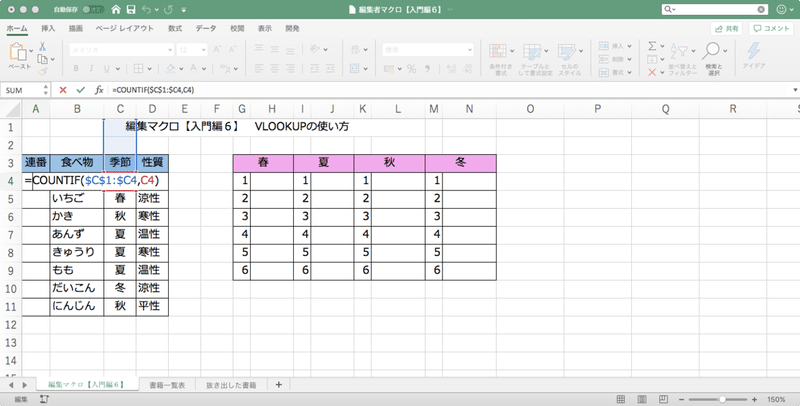Viewport: 800px width, 406px height.
Task: Click the zoom slider handle
Action: point(722,399)
